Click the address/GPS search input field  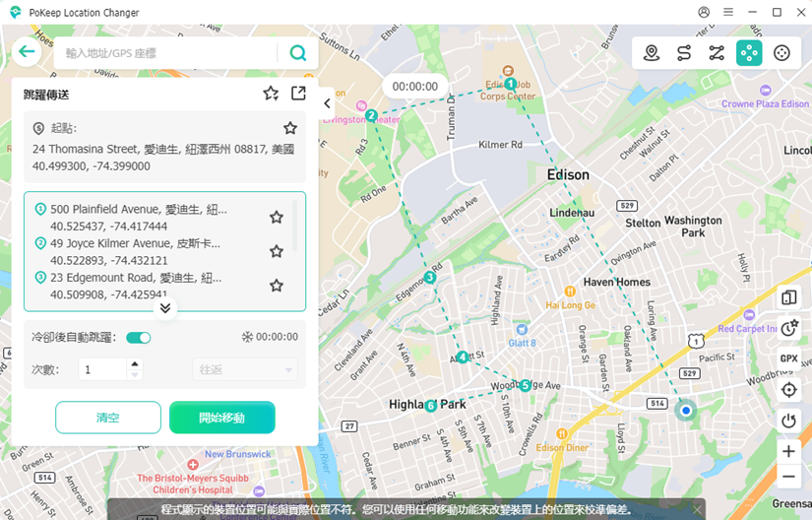165,53
